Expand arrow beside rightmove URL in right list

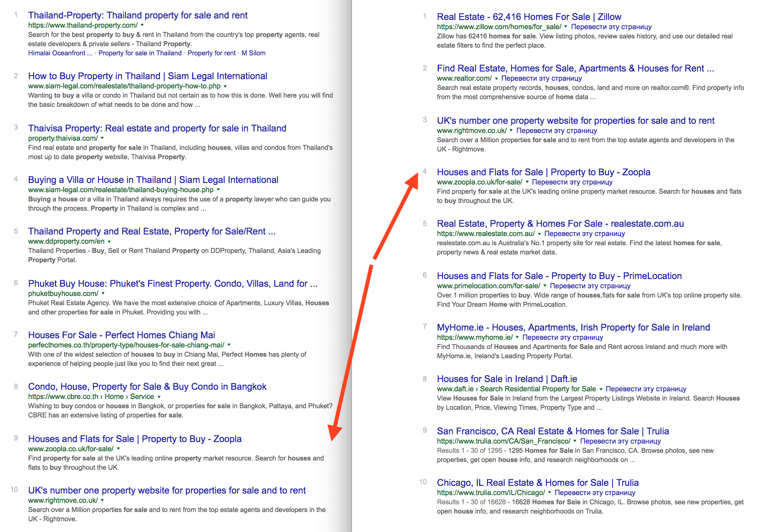click(x=511, y=130)
